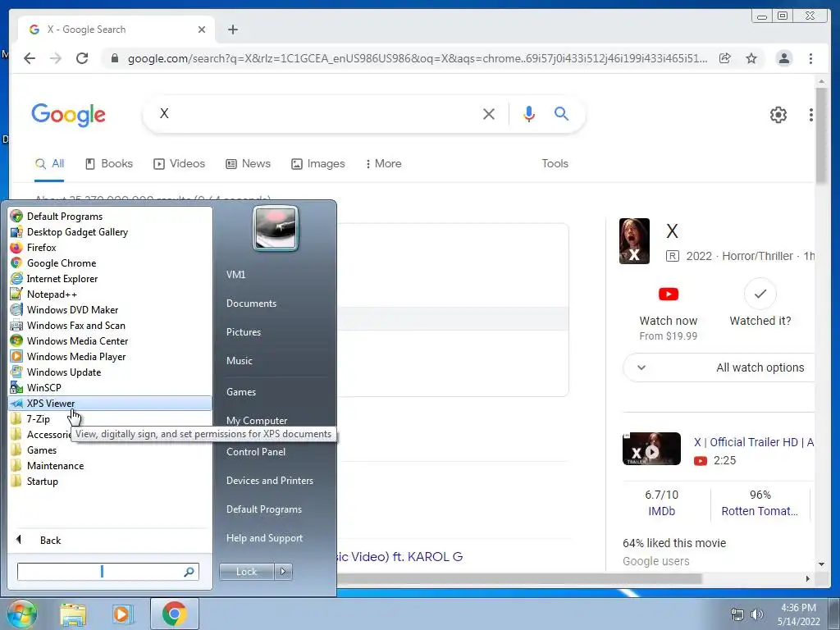Open the Rotten Tomatoes rating link
Viewport: 840px width, 630px height.
[760, 511]
